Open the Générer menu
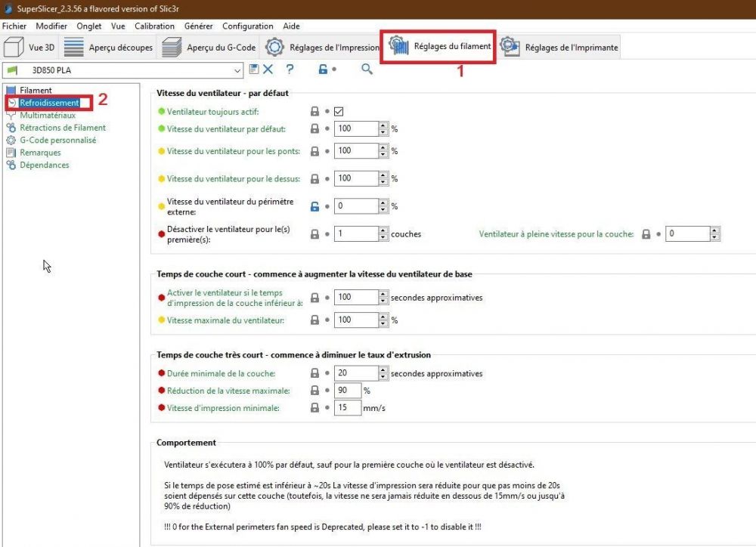756x547 pixels. (x=198, y=26)
